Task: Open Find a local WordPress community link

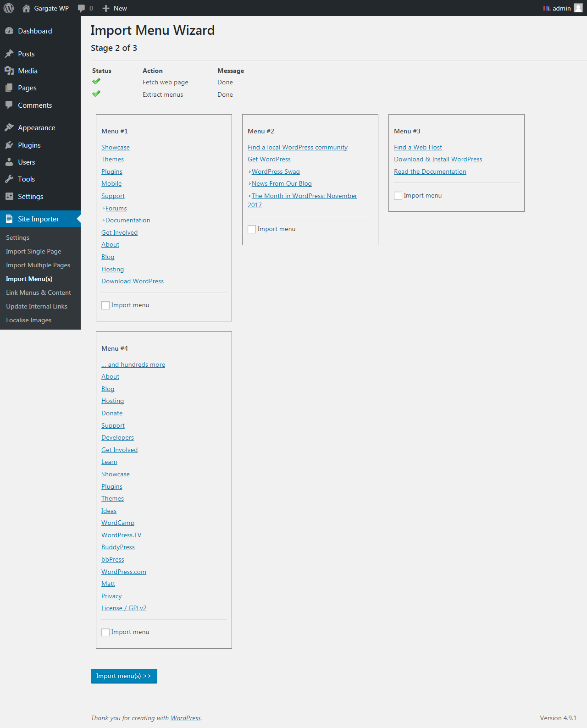Action: click(298, 147)
